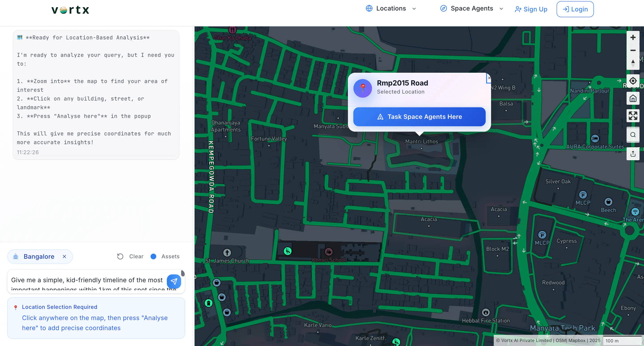Focus the query text input field
Image resolution: width=644 pixels, height=346 pixels.
tap(87, 281)
